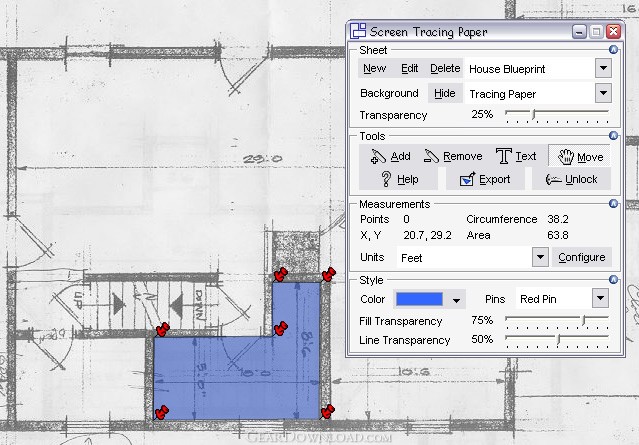Viewport: 639px width, 445px height.
Task: Click Edit sheet button
Action: (x=410, y=68)
